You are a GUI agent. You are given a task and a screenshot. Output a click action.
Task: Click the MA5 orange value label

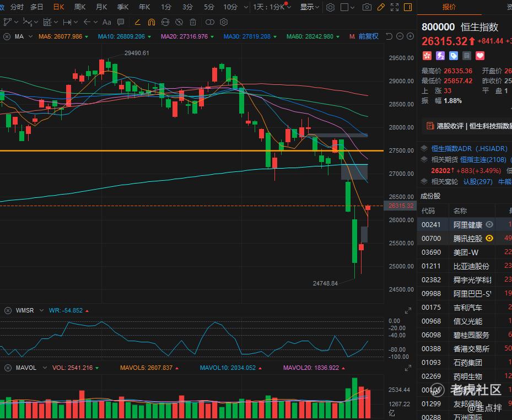(61, 36)
